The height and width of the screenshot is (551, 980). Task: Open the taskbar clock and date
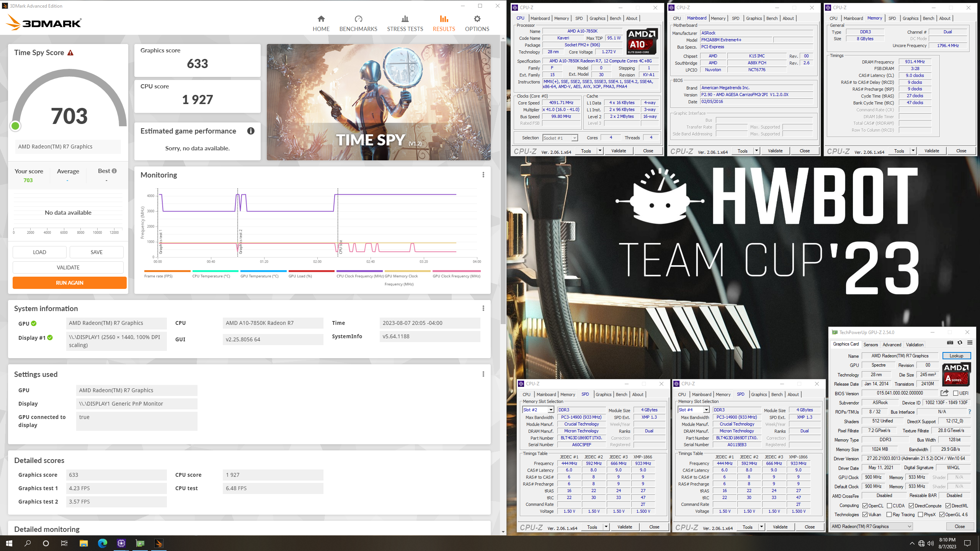(x=947, y=543)
